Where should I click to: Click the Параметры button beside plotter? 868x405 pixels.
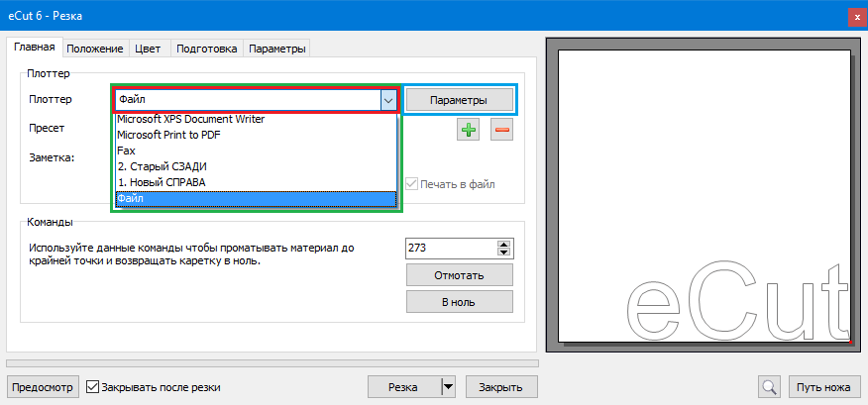459,101
